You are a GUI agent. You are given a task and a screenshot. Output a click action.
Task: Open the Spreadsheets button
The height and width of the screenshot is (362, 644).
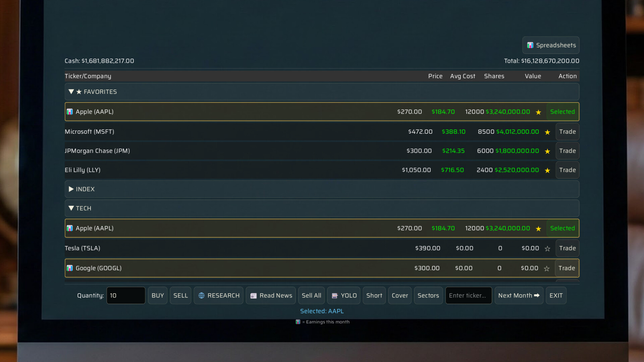(x=551, y=45)
